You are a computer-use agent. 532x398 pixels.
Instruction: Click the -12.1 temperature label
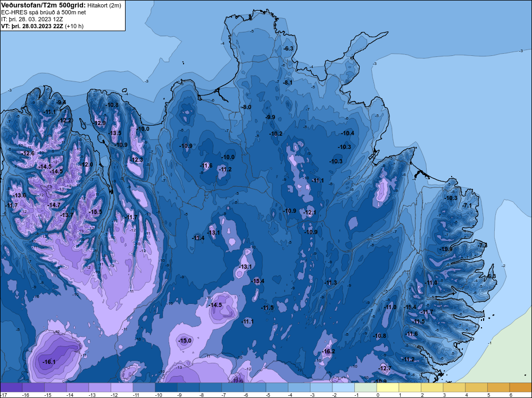[310, 212]
